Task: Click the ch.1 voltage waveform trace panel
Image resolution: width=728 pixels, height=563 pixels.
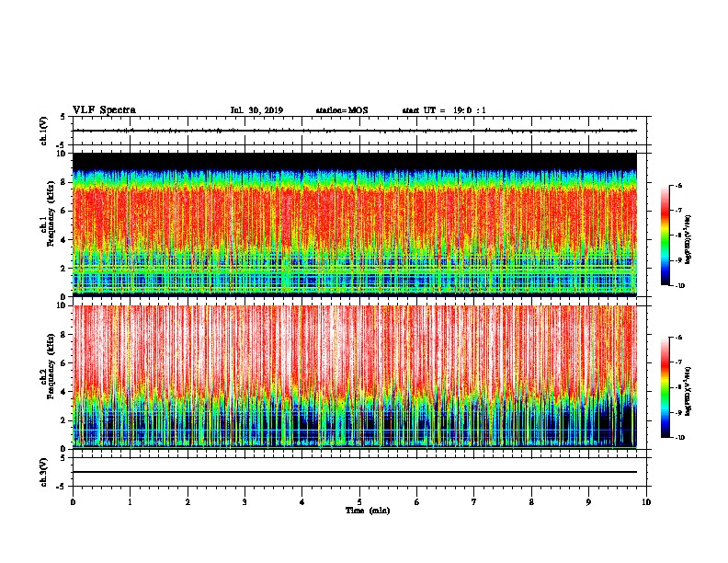Action: coord(359,131)
